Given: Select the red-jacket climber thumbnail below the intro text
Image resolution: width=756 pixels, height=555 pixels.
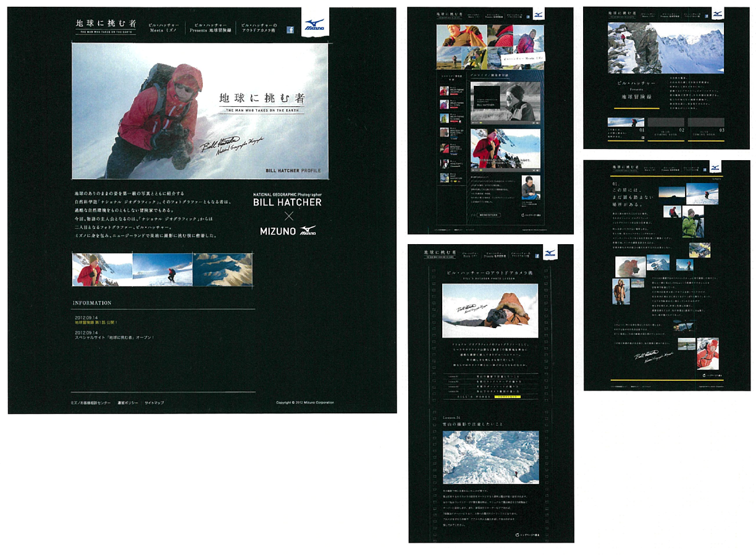Looking at the screenshot, I should point(102,269).
